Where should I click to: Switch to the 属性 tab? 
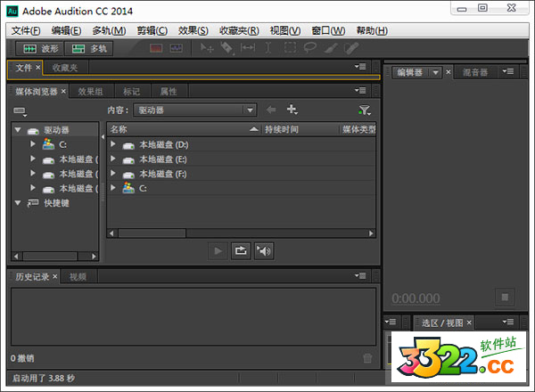click(x=169, y=92)
